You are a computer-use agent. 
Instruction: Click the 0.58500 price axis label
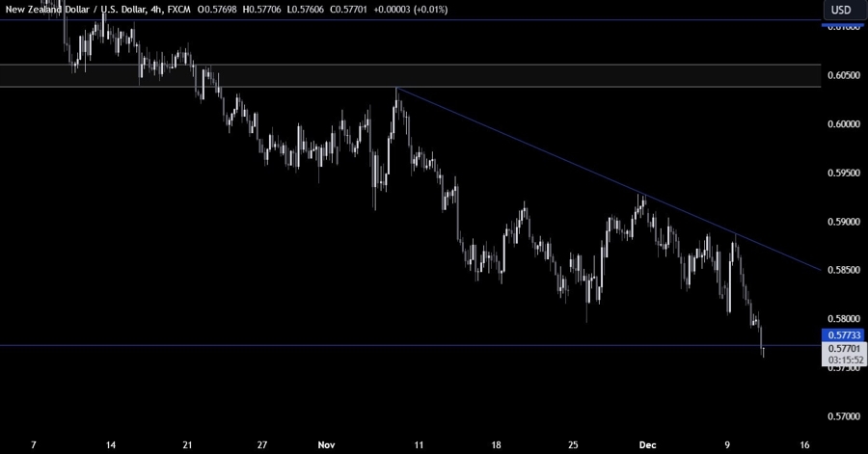click(x=842, y=271)
